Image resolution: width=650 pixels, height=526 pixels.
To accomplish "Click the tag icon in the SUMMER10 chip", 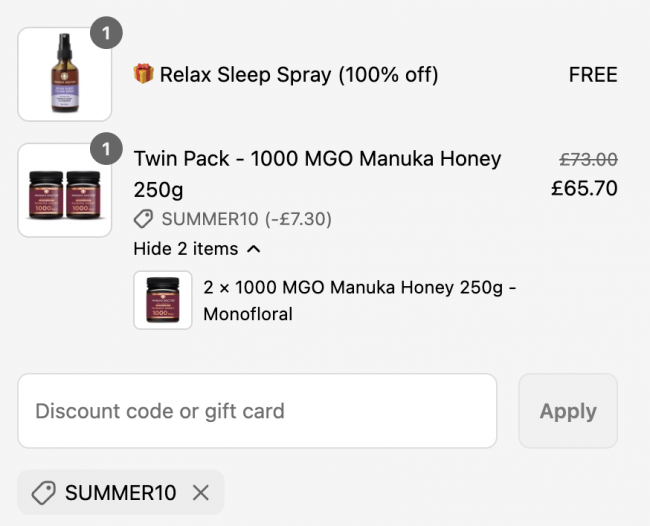I will tap(44, 493).
